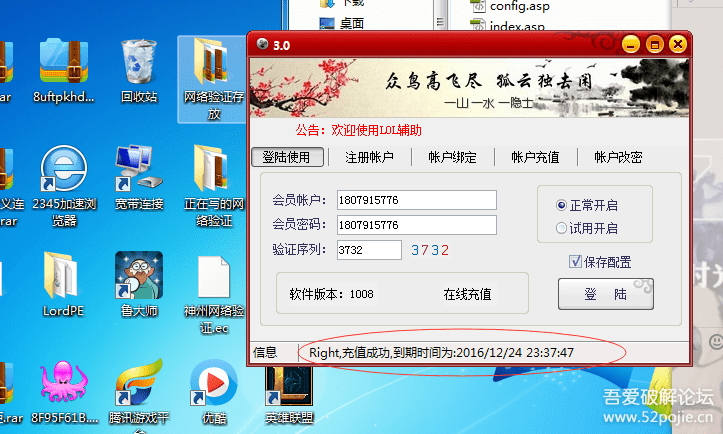The width and height of the screenshot is (723, 434).
Task: Click the 在线充值 link
Action: [x=467, y=294]
